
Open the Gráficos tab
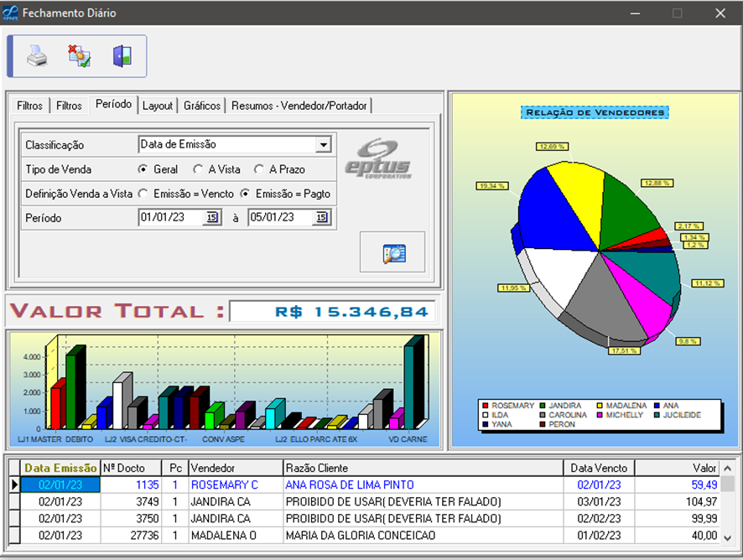[x=202, y=106]
